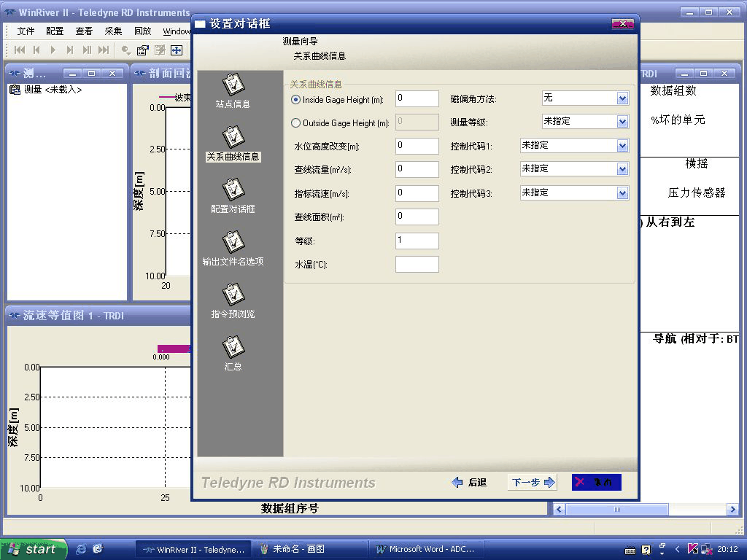Image resolution: width=747 pixels, height=560 pixels.
Task: Select the Outside Gage Height radio button
Action: click(x=295, y=122)
